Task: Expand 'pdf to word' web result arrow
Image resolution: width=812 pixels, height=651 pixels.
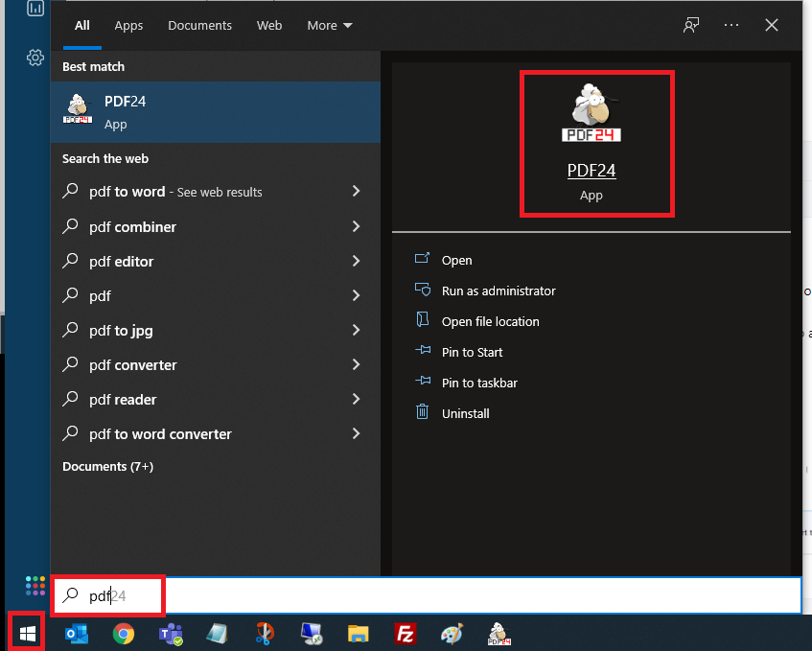Action: click(x=356, y=191)
